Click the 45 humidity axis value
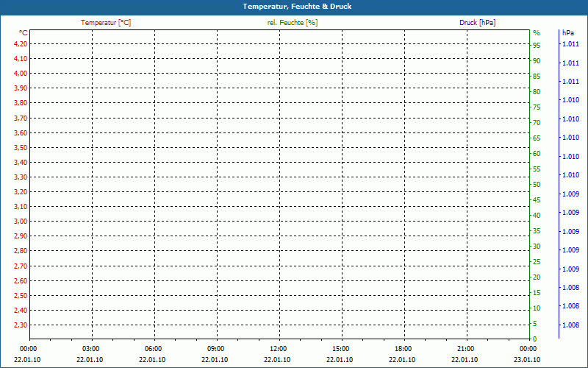Viewport: 588px width, 368px height. tap(537, 200)
